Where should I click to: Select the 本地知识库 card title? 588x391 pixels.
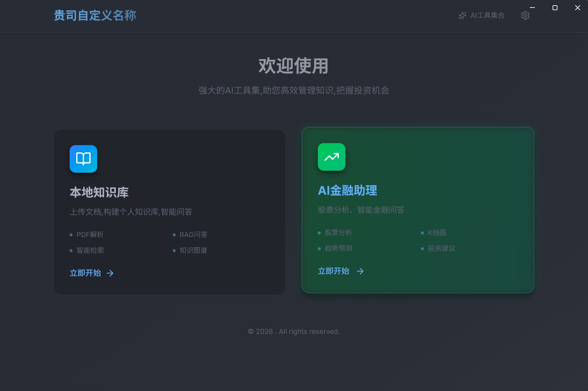(99, 192)
